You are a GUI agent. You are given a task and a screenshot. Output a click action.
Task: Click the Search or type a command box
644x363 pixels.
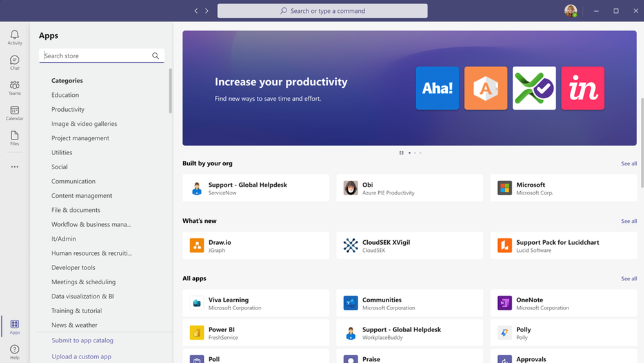pyautogui.click(x=323, y=11)
